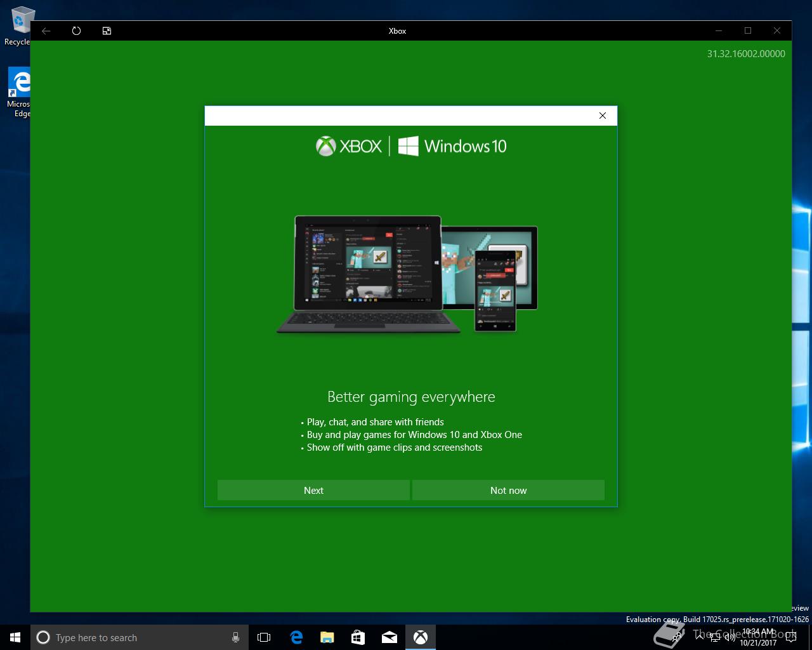Click the Windows 10 logo in the dialog

click(452, 146)
